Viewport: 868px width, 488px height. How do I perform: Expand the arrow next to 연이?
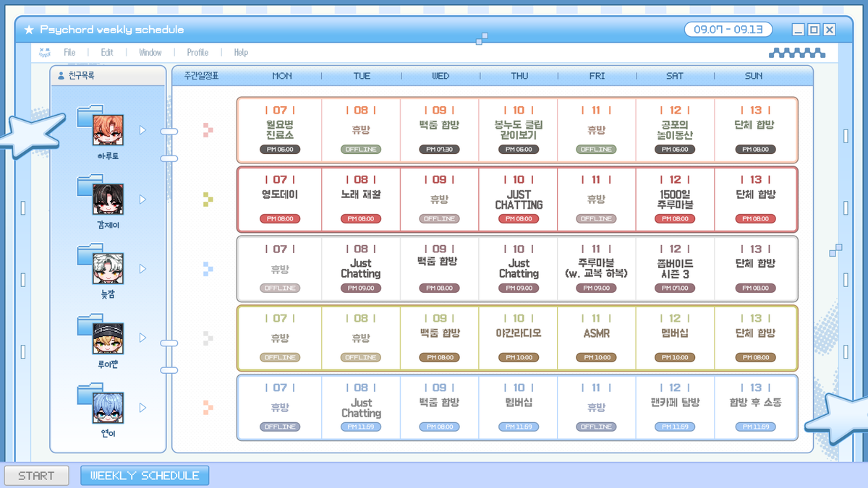(x=142, y=408)
